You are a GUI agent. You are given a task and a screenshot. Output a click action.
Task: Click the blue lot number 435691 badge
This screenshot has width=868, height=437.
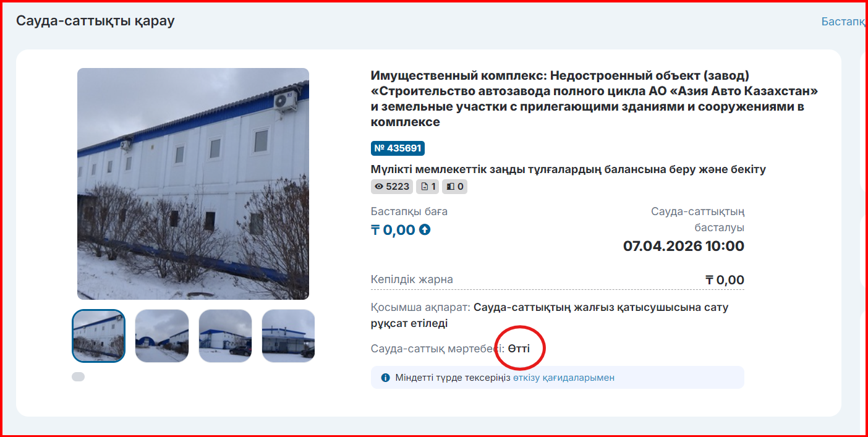(398, 148)
